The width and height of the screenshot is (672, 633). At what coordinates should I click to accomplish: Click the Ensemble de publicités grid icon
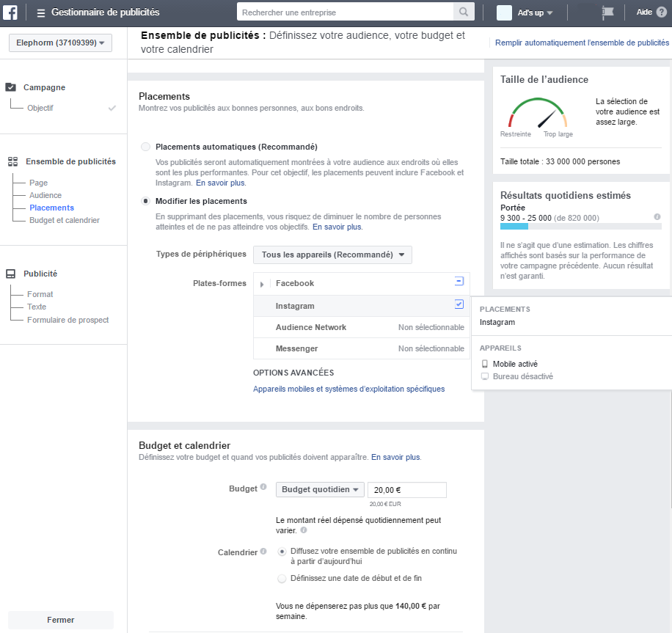[x=13, y=161]
